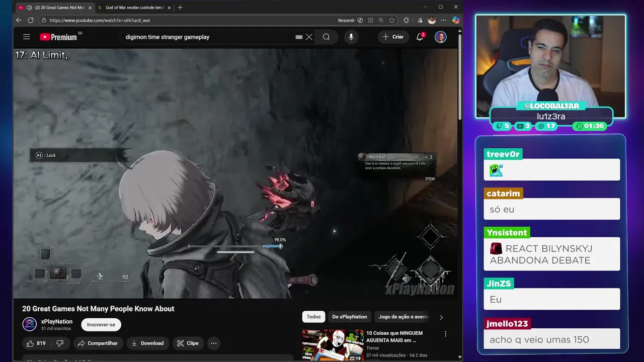Open the 10 Coisas que NINGUEM video title
The image size is (644, 362).
point(394,336)
